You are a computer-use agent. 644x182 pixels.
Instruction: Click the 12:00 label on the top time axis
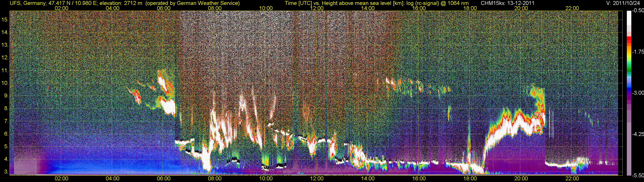[317, 8]
